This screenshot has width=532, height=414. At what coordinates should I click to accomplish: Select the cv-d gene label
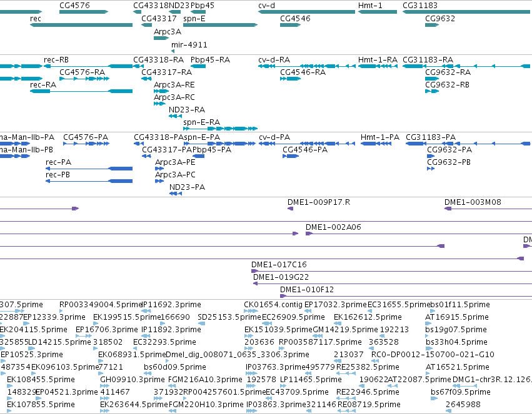(267, 6)
